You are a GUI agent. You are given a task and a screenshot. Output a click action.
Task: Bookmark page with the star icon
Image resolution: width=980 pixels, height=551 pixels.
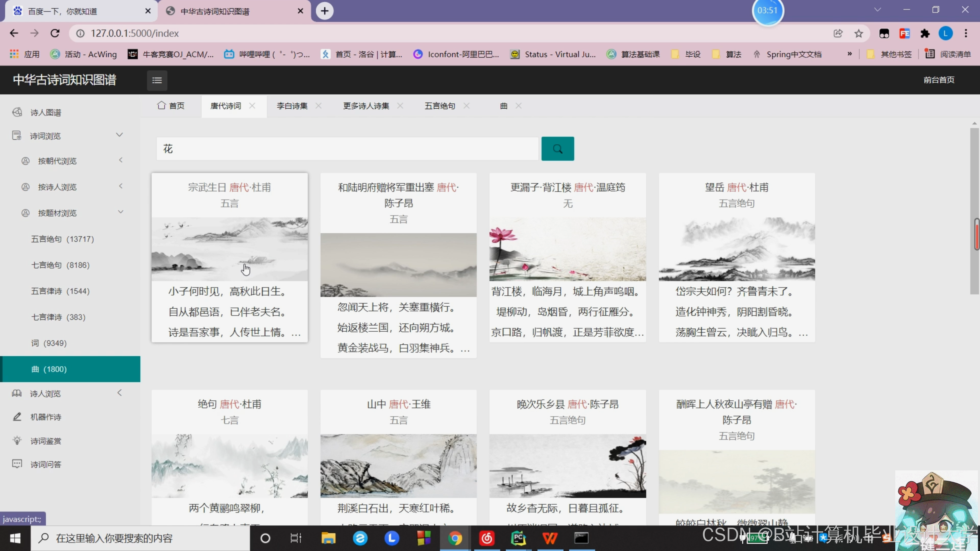(x=858, y=33)
